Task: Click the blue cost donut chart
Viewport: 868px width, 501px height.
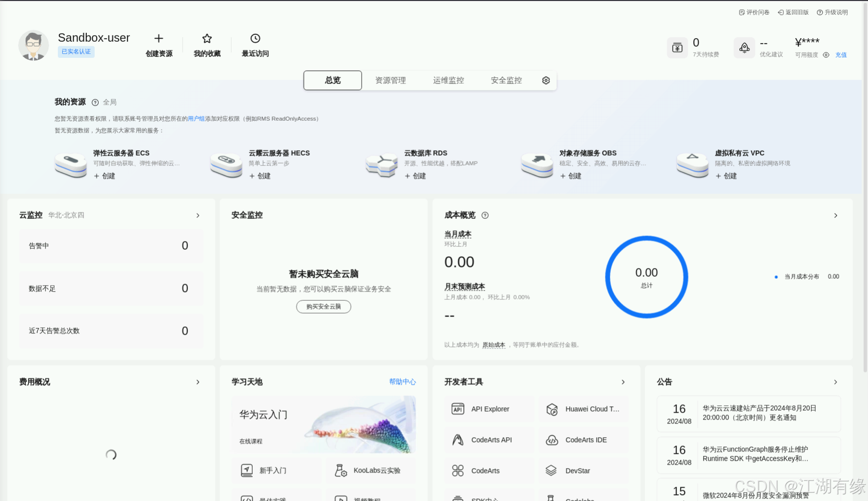Action: pos(647,277)
